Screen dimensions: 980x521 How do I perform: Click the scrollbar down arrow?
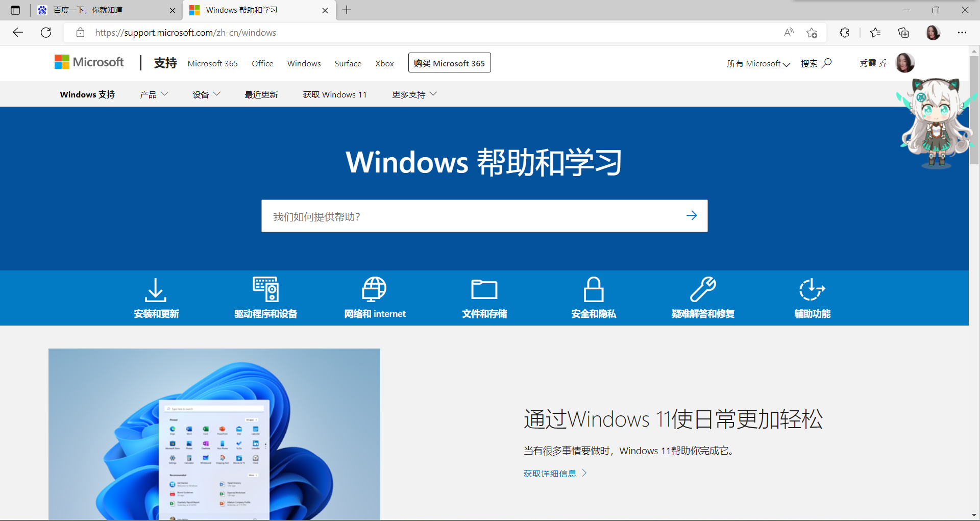tap(974, 515)
